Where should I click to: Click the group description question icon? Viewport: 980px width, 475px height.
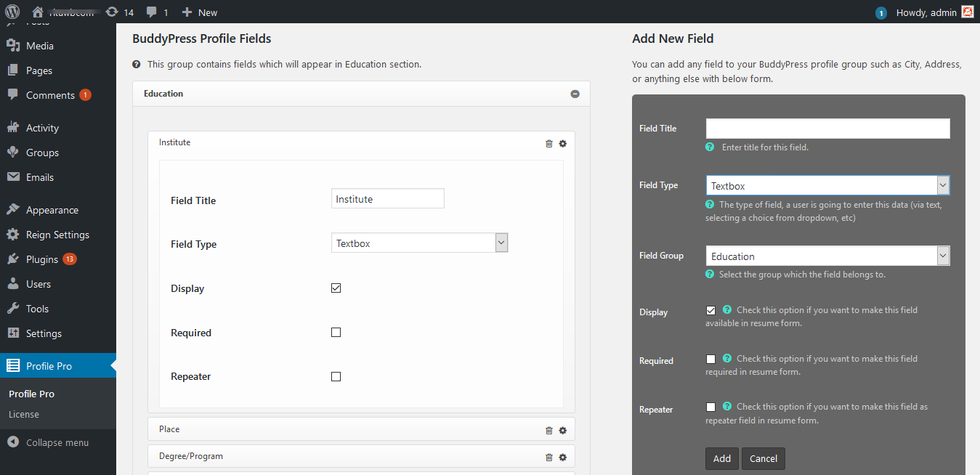(x=137, y=64)
